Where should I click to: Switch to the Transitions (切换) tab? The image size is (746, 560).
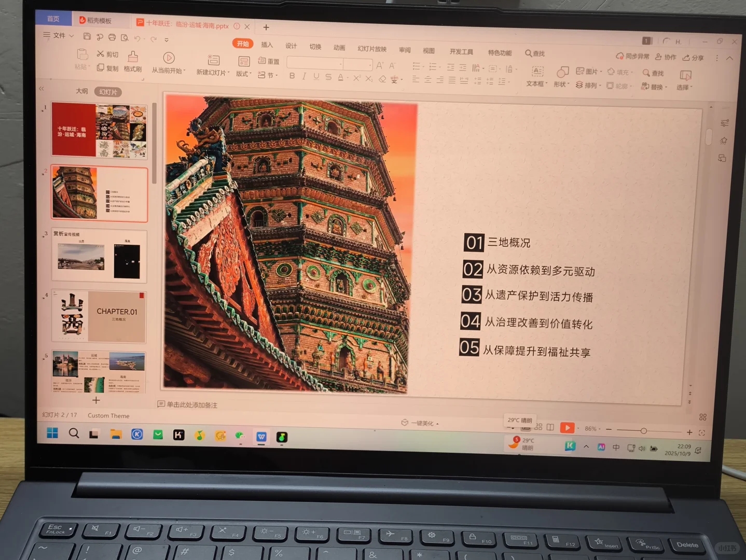click(x=315, y=47)
